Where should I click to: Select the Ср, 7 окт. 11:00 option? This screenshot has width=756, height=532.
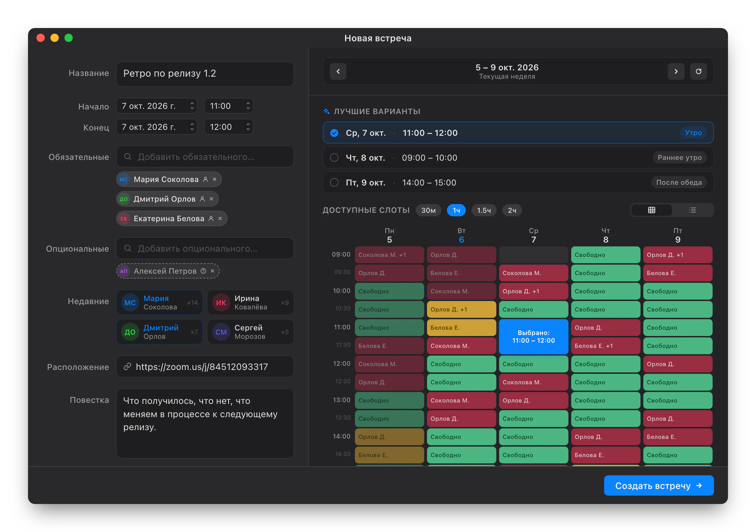click(518, 133)
